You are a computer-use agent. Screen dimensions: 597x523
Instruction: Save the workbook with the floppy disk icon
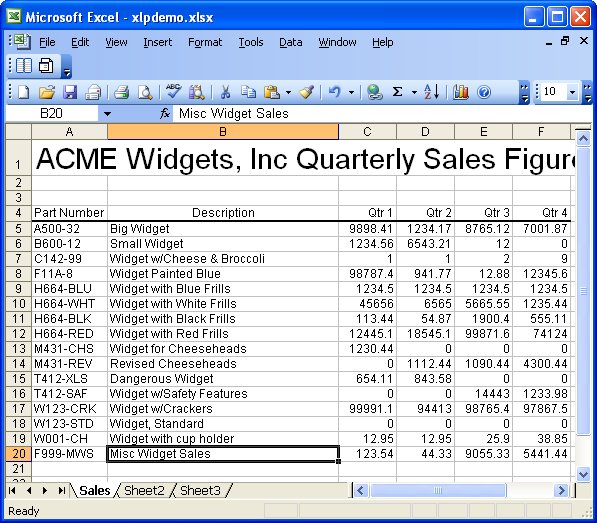(x=70, y=92)
